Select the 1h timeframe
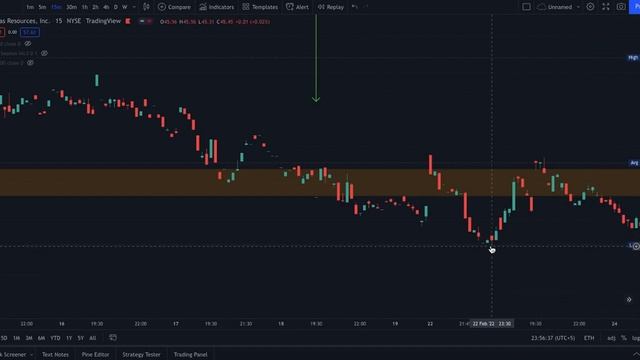640x360 pixels. [84, 7]
